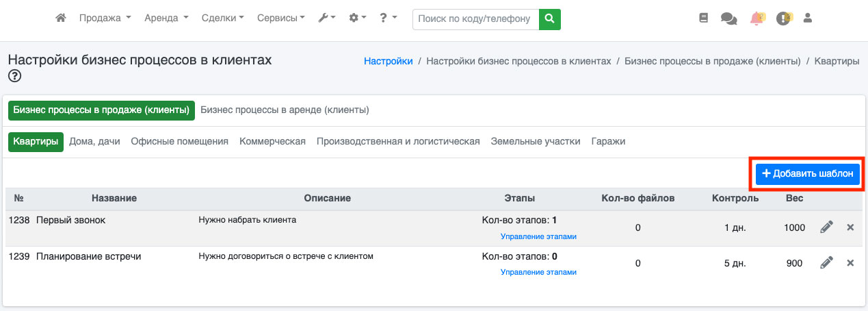
Task: Show notifications via the bell icon
Action: pos(757,18)
